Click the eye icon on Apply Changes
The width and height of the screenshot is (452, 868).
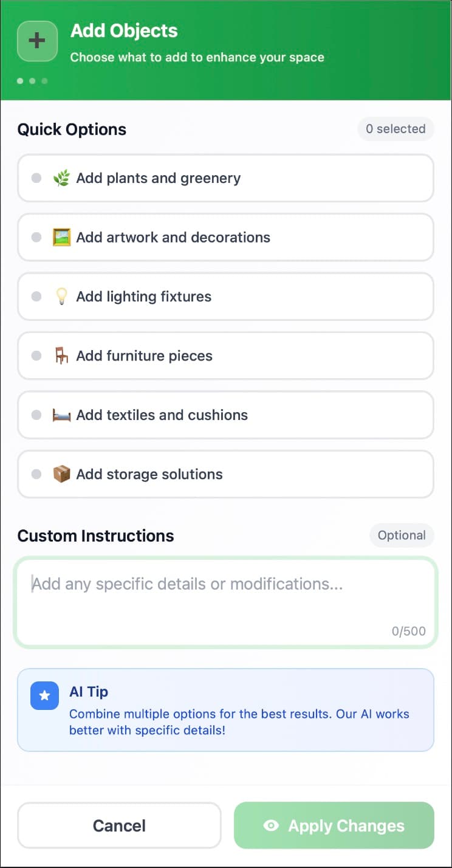pyautogui.click(x=271, y=825)
